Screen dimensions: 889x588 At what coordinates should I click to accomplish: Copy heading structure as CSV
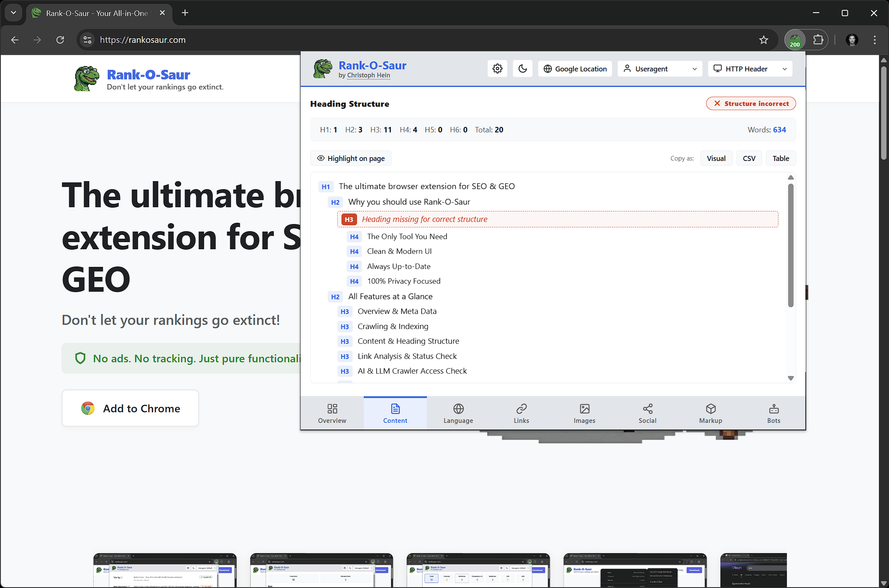point(749,158)
